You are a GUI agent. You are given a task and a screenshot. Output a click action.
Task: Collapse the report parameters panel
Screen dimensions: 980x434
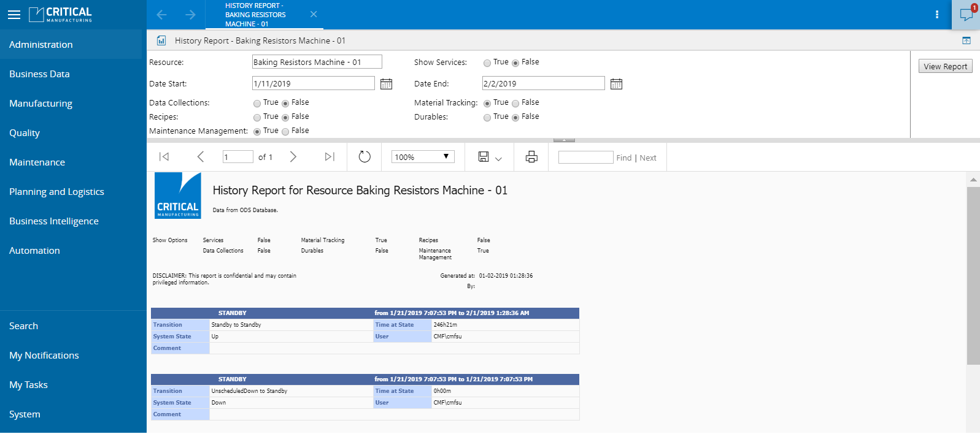[x=564, y=140]
